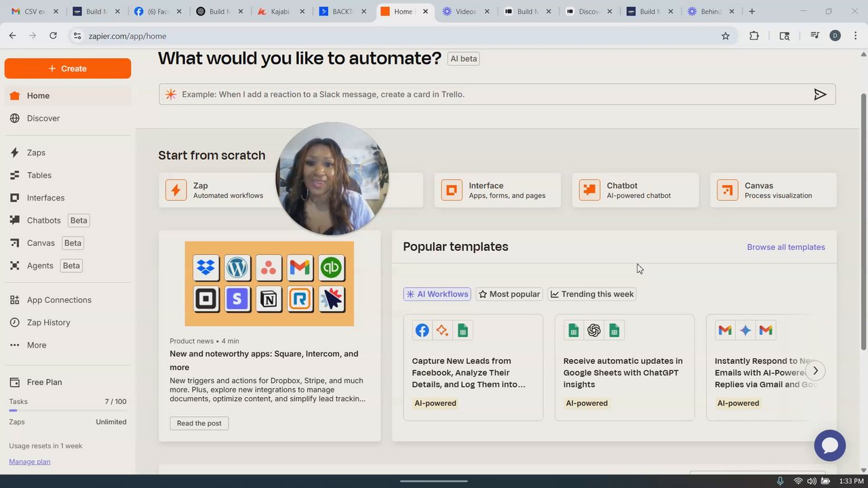Open Discover in the sidebar
The image size is (868, 488).
click(x=68, y=118)
